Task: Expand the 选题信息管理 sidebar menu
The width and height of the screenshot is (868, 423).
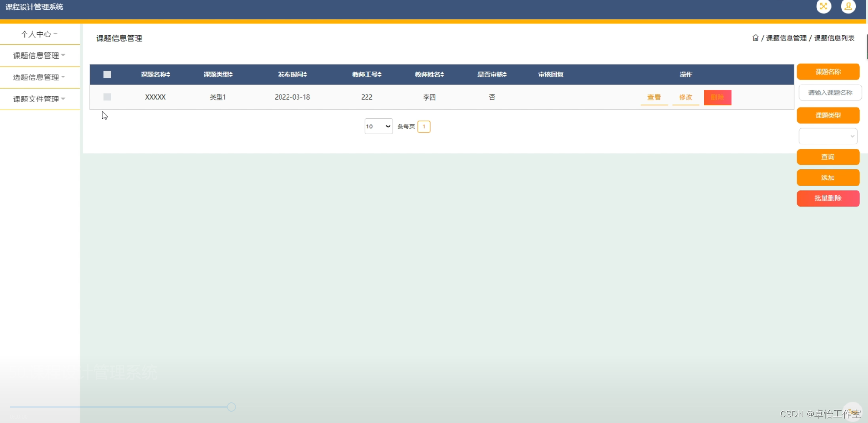Action: tap(40, 77)
